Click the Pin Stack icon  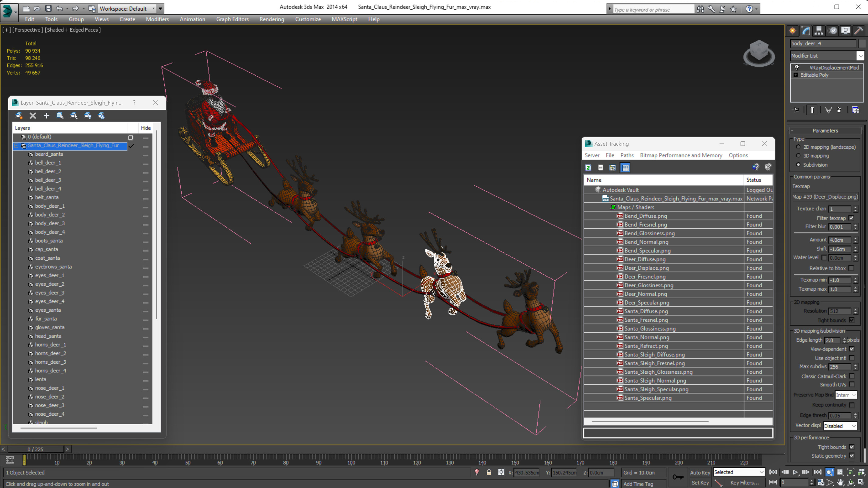pos(796,110)
